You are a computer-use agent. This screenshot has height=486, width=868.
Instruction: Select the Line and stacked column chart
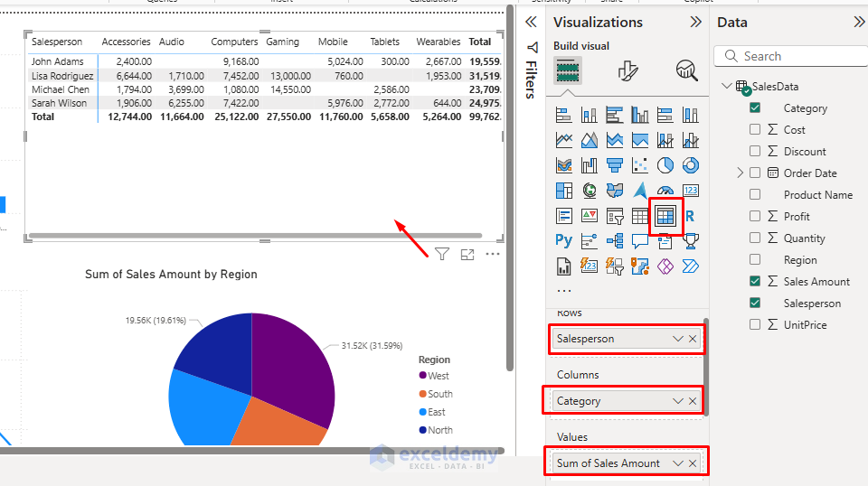tap(665, 140)
